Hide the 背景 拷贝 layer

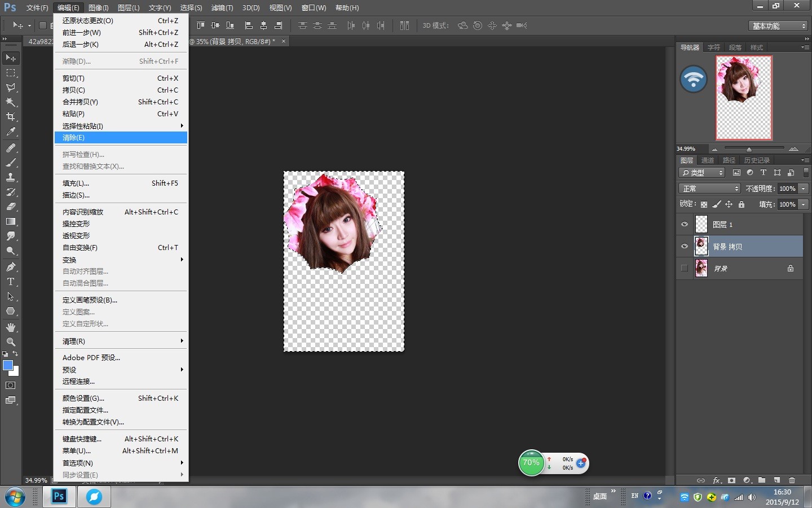click(x=685, y=246)
